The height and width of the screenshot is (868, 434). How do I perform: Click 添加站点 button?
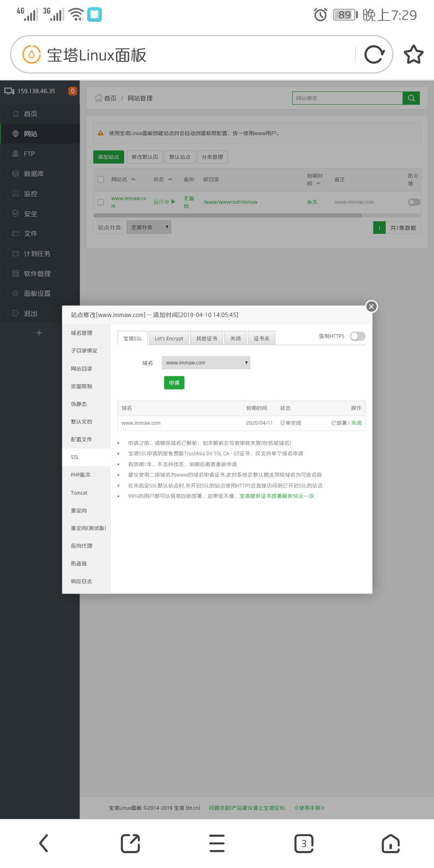pos(108,157)
